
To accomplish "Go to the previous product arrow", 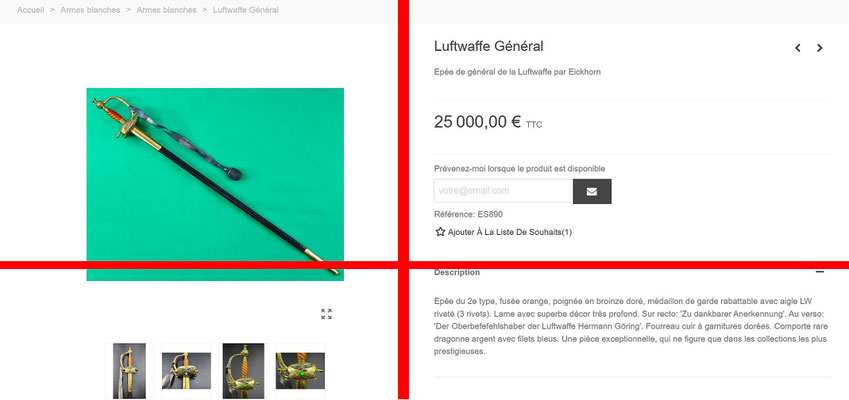I will point(798,48).
